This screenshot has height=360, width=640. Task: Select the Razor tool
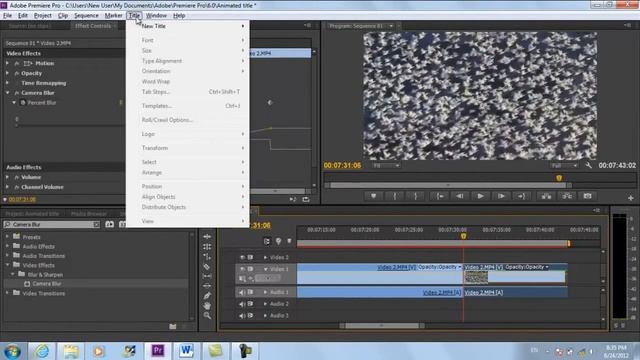[x=207, y=267]
